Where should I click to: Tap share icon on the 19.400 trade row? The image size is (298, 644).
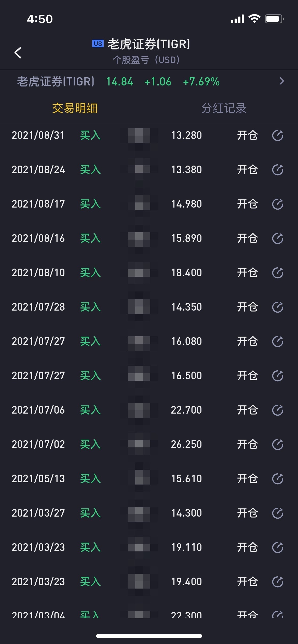tap(278, 582)
